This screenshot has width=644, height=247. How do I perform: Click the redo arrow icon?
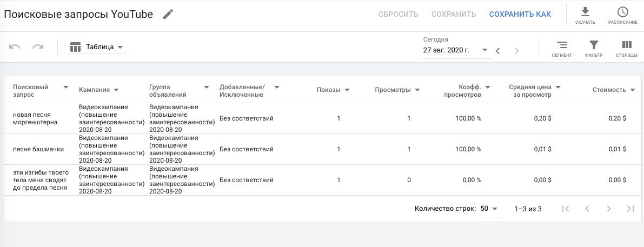pos(38,47)
